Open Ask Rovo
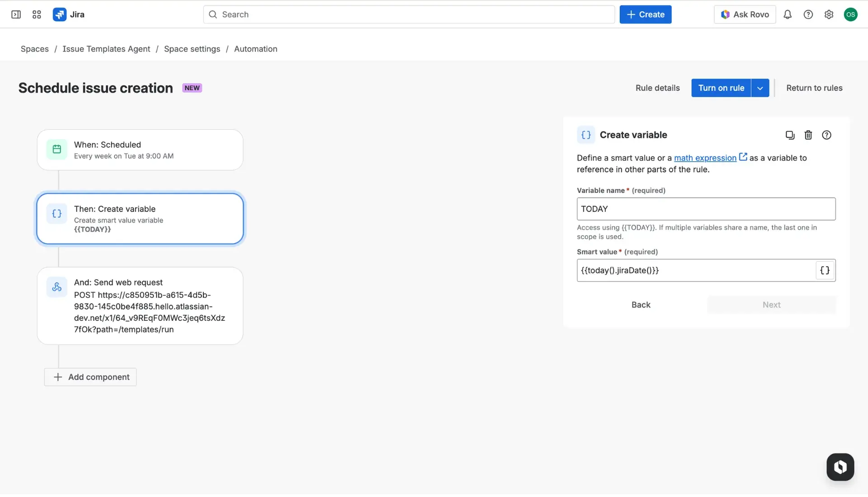This screenshot has height=497, width=868. (x=745, y=14)
